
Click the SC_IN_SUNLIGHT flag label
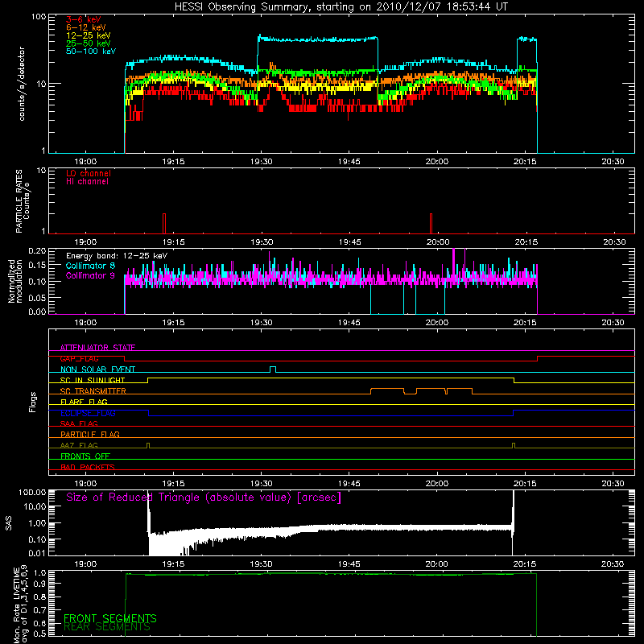93,380
